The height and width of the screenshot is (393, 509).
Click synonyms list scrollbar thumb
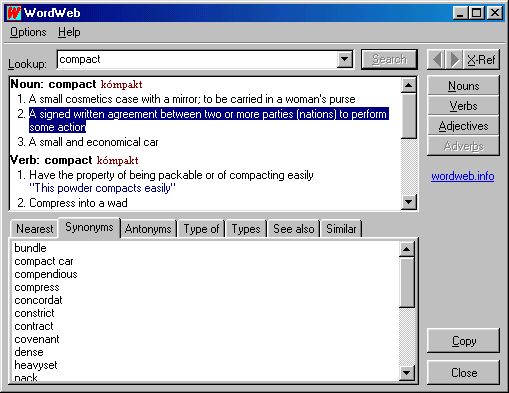click(x=406, y=282)
